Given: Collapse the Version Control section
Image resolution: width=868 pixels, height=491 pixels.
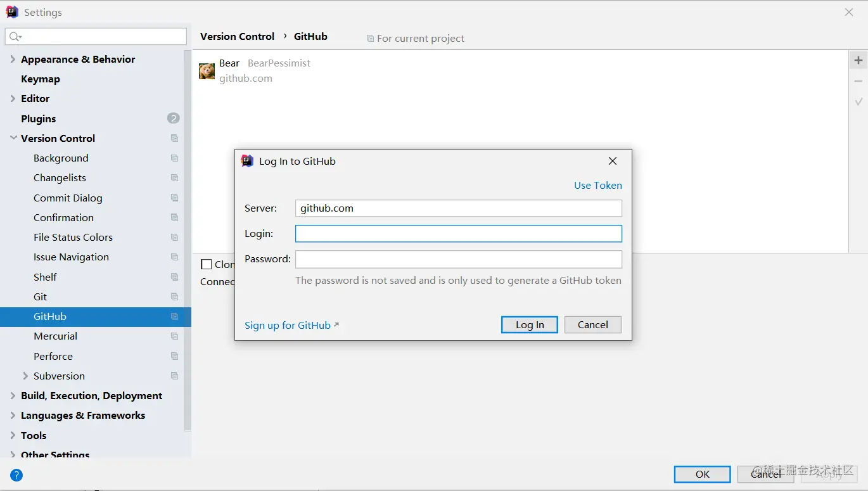Looking at the screenshot, I should (13, 138).
